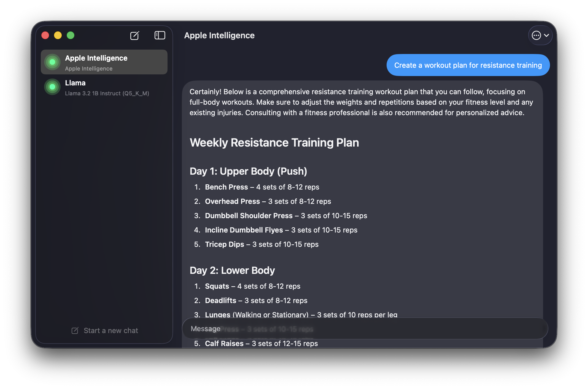Image resolution: width=588 pixels, height=389 pixels.
Task: Click the pencil icon beside Start a new chat
Action: point(75,330)
